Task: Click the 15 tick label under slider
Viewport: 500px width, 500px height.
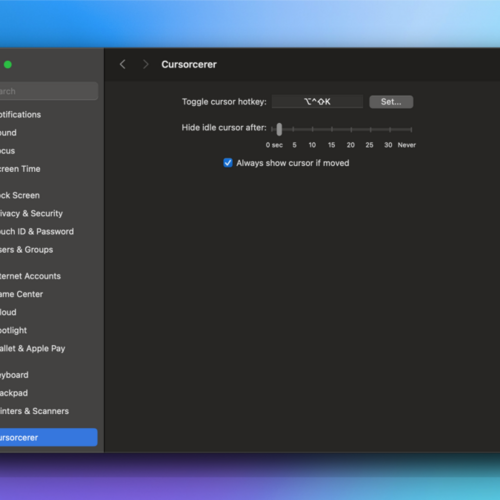Action: (331, 145)
